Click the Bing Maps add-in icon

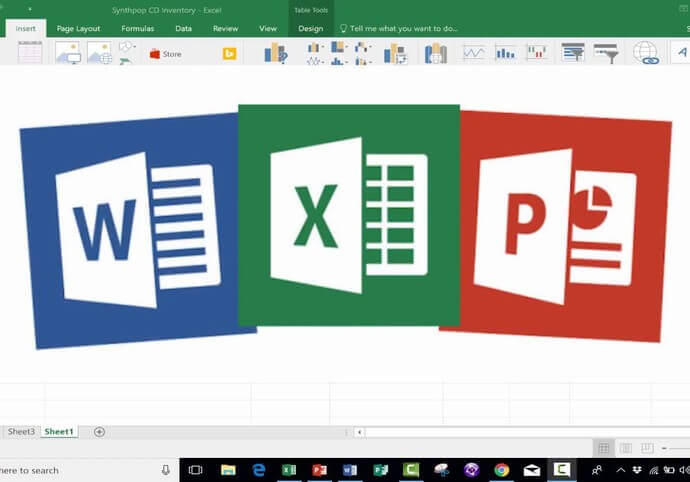click(x=229, y=54)
